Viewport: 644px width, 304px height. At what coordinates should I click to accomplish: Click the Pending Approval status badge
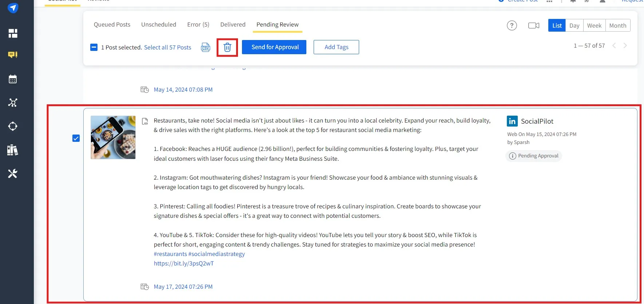pyautogui.click(x=534, y=156)
